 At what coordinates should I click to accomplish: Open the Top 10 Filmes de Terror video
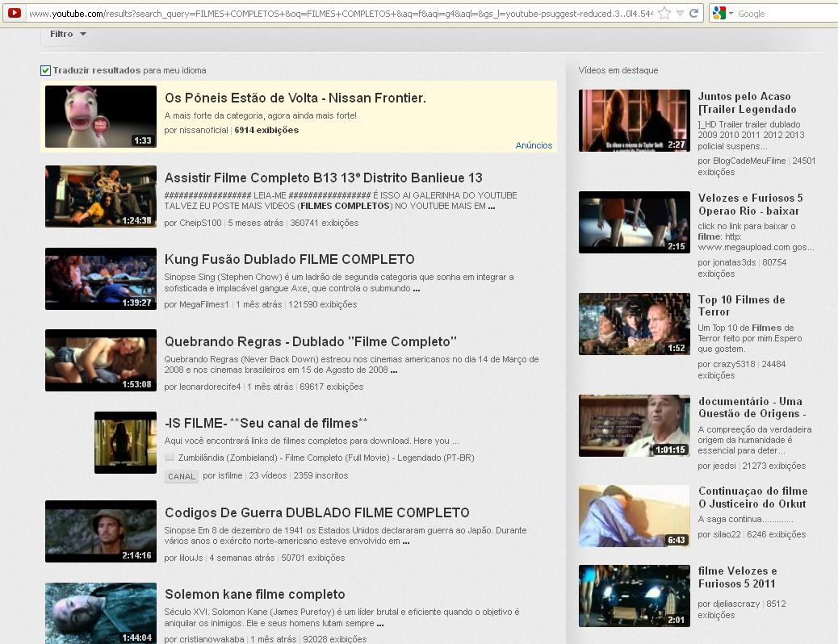coord(743,305)
